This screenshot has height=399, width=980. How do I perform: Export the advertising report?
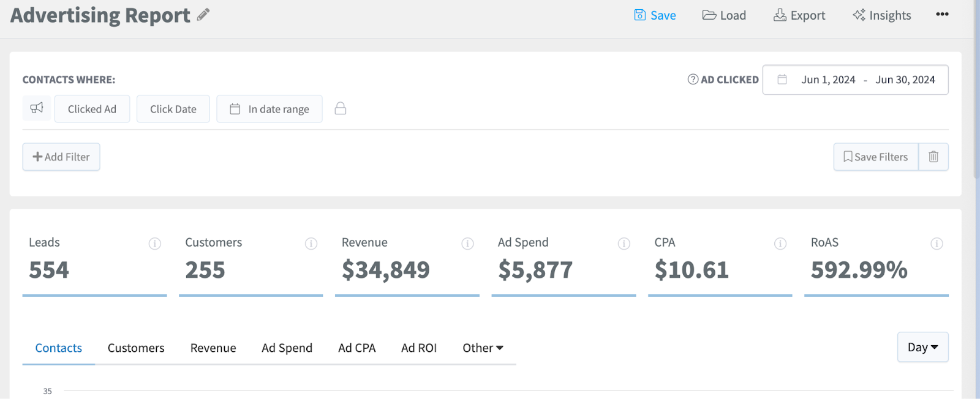799,15
